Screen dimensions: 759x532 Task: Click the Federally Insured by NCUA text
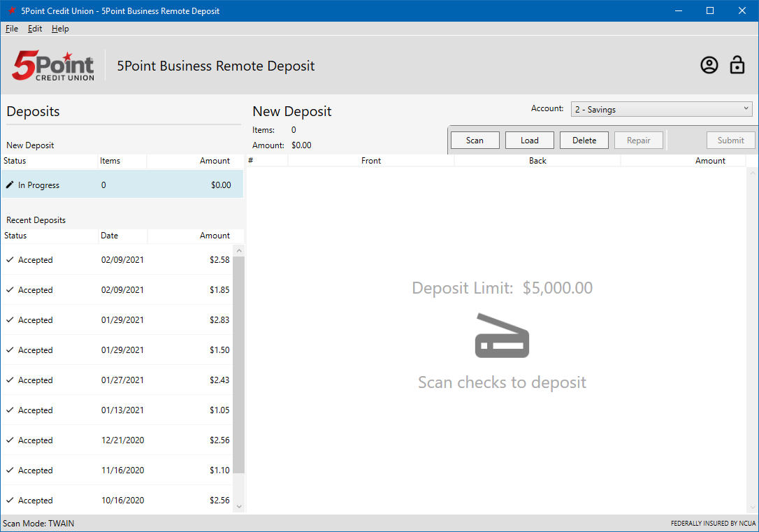pos(713,524)
